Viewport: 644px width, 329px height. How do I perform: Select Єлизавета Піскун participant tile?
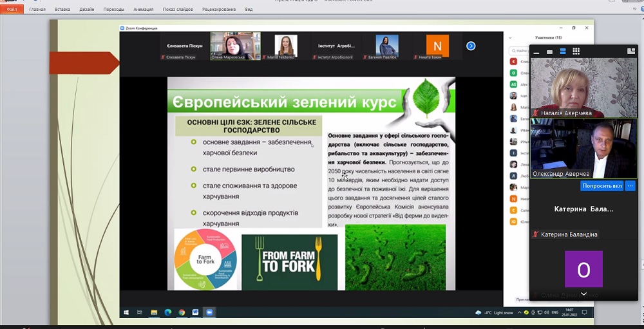185,46
